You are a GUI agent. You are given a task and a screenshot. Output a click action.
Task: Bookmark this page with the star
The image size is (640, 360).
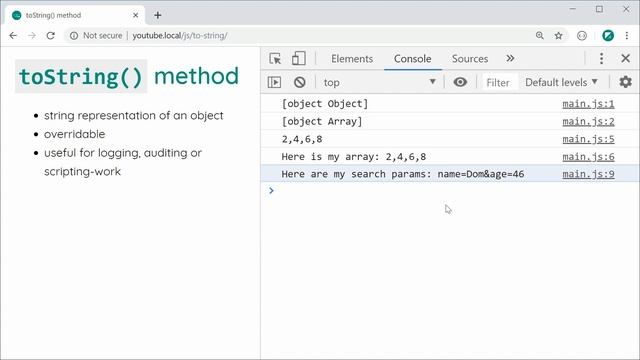558,36
